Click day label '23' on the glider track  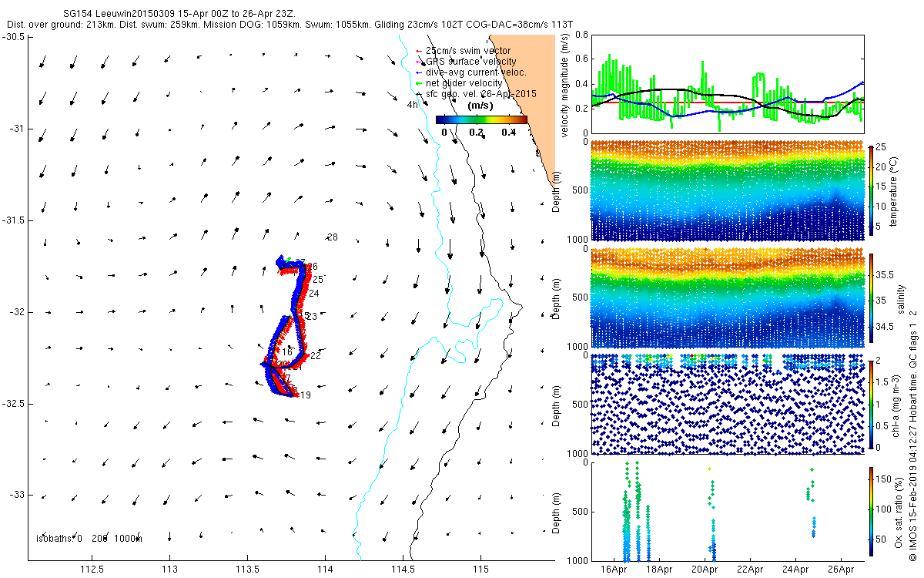pyautogui.click(x=311, y=316)
